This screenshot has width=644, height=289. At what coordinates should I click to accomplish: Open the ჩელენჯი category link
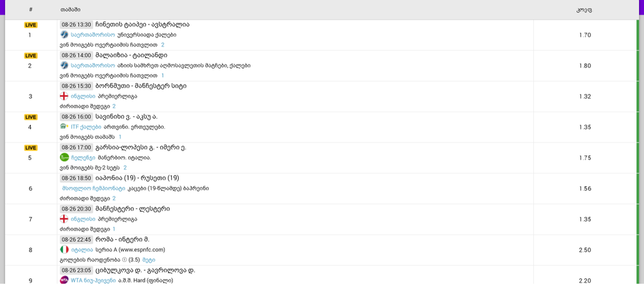pyautogui.click(x=83, y=157)
